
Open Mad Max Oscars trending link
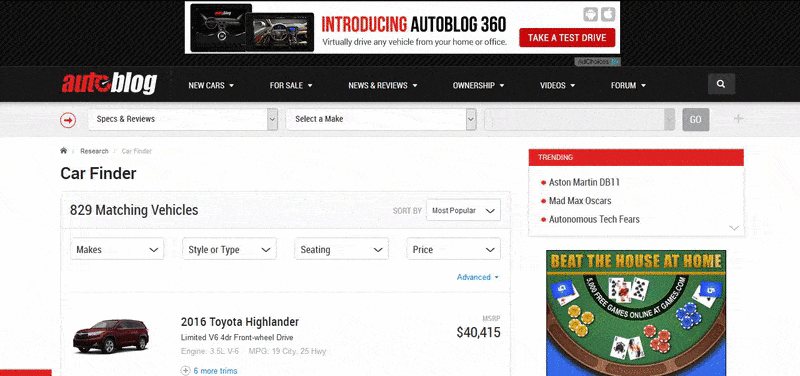click(x=580, y=200)
